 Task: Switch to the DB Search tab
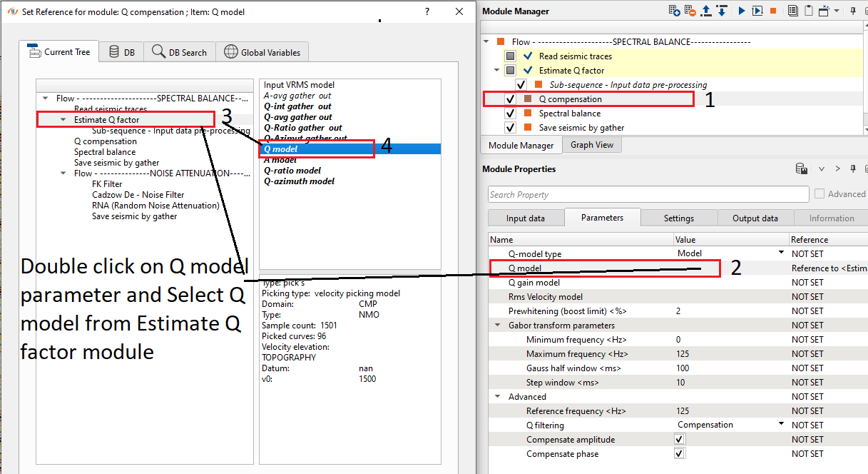(180, 52)
